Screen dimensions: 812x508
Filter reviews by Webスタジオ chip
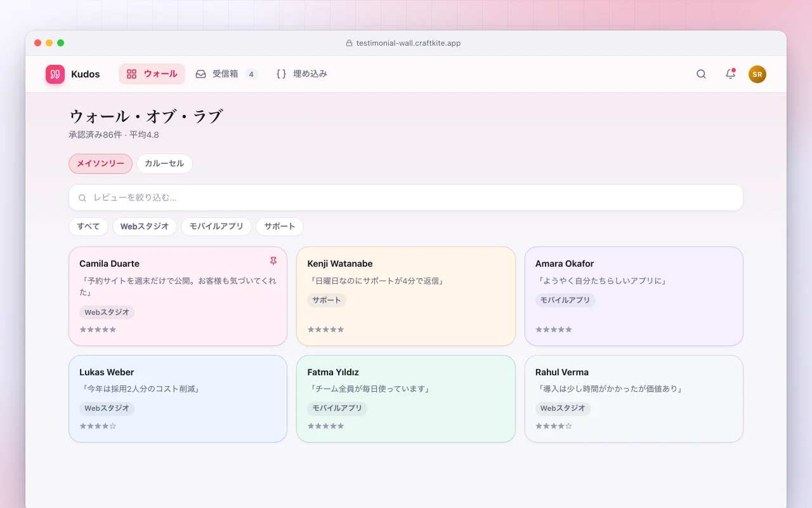click(x=145, y=227)
